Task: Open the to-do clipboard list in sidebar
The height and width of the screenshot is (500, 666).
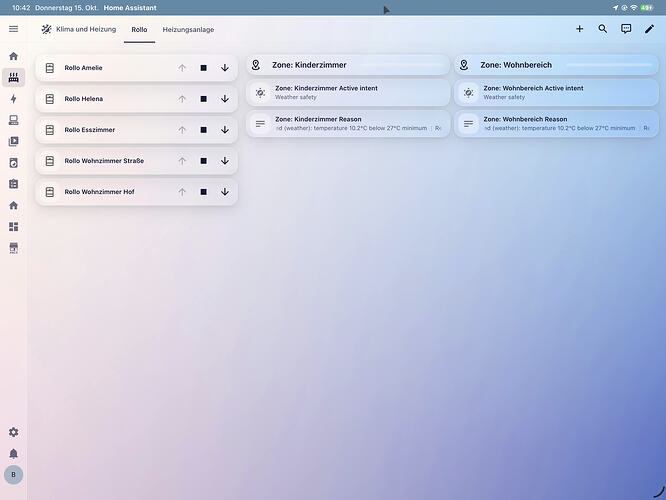Action: [14, 184]
